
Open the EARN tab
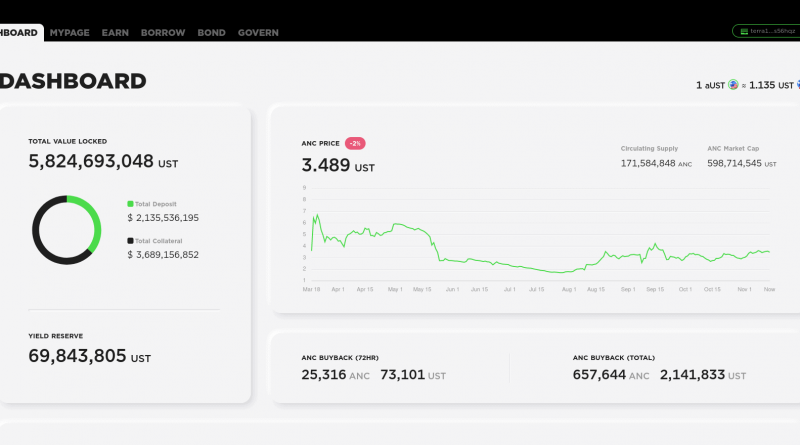tap(115, 33)
